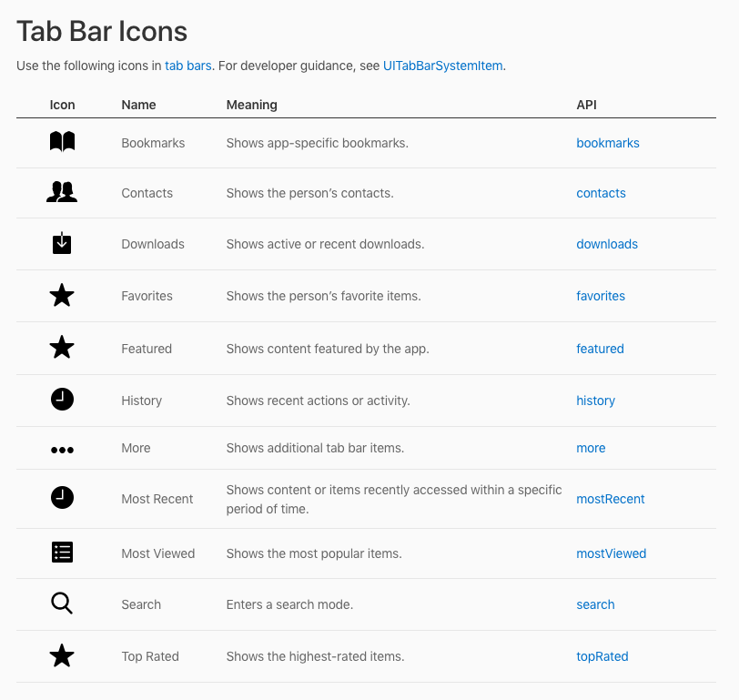This screenshot has height=700, width=739.
Task: Click the Search magnifying glass icon
Action: tap(62, 604)
